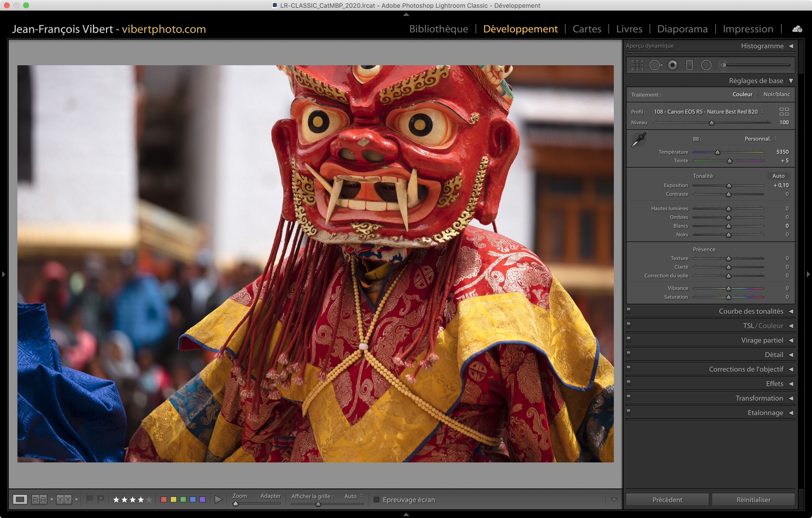Select the crop overlay tool
This screenshot has width=812, height=518.
[637, 65]
